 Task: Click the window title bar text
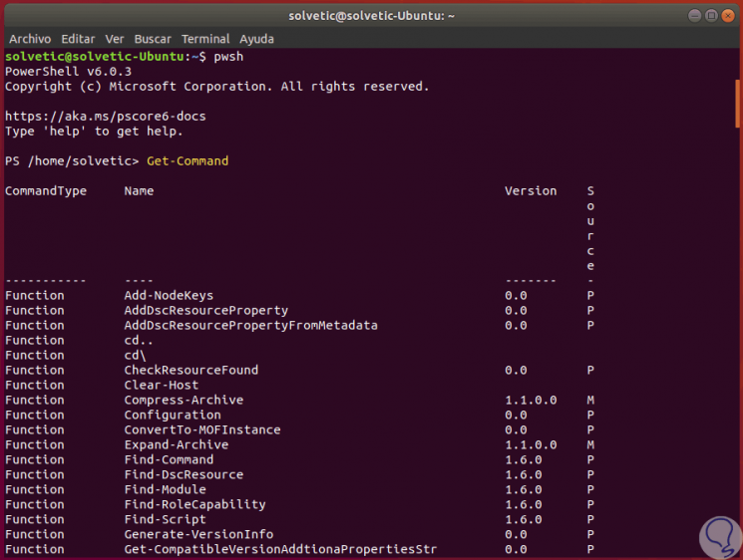[371, 16]
